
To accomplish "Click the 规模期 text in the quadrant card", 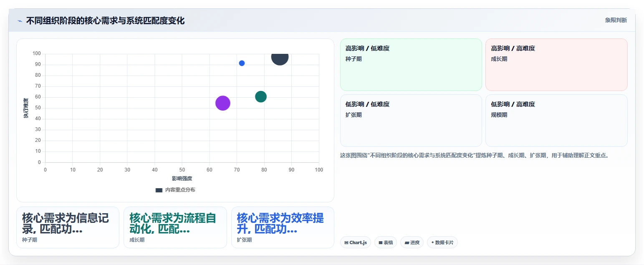I will [499, 115].
